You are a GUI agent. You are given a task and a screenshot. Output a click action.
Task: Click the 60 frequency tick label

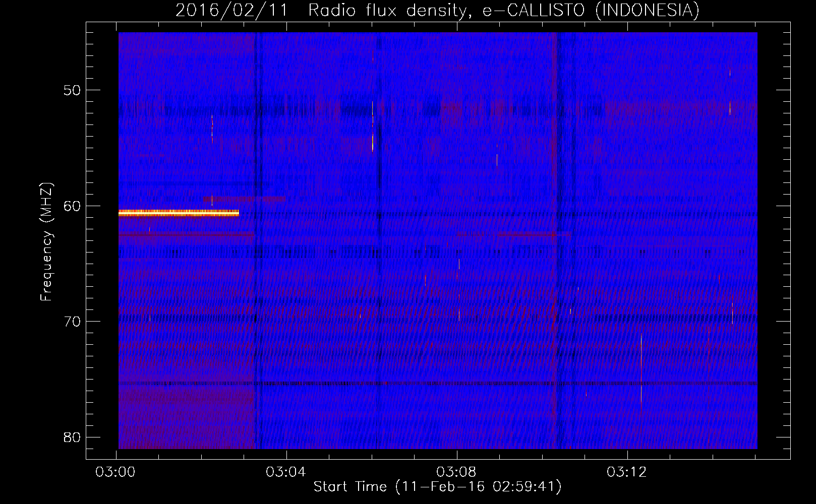click(x=72, y=206)
